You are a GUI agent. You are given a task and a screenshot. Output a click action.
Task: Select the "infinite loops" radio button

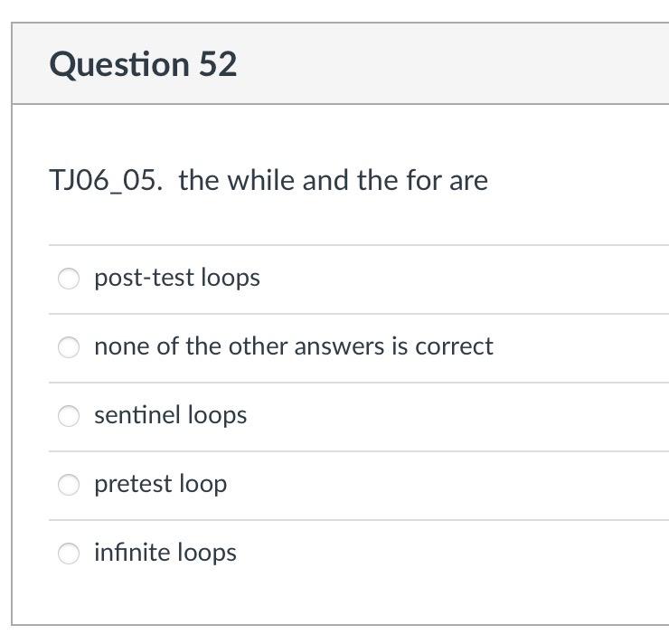point(70,554)
